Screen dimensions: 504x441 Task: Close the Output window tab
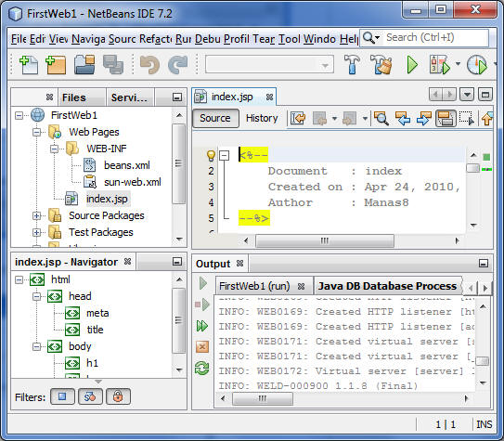239,264
